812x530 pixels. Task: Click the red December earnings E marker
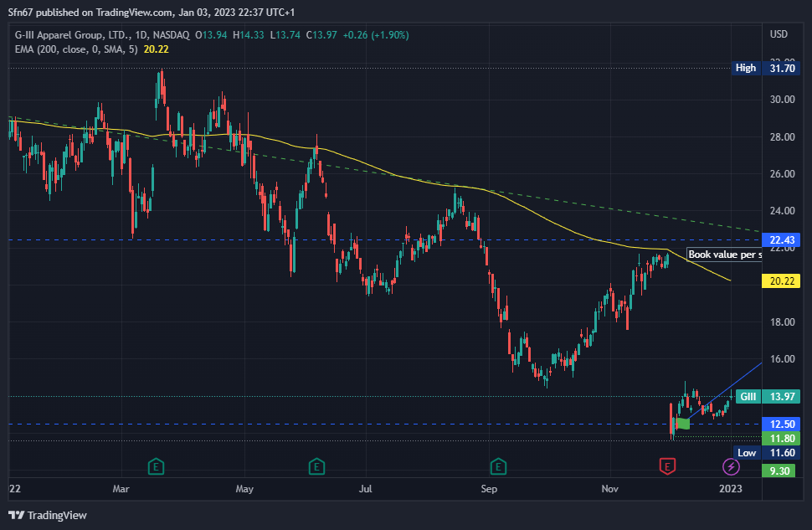coord(667,467)
